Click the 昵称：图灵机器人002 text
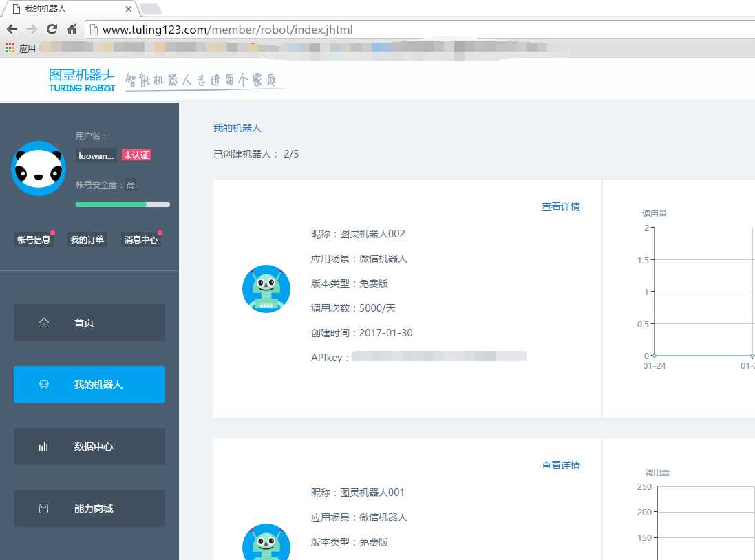 pyautogui.click(x=359, y=234)
